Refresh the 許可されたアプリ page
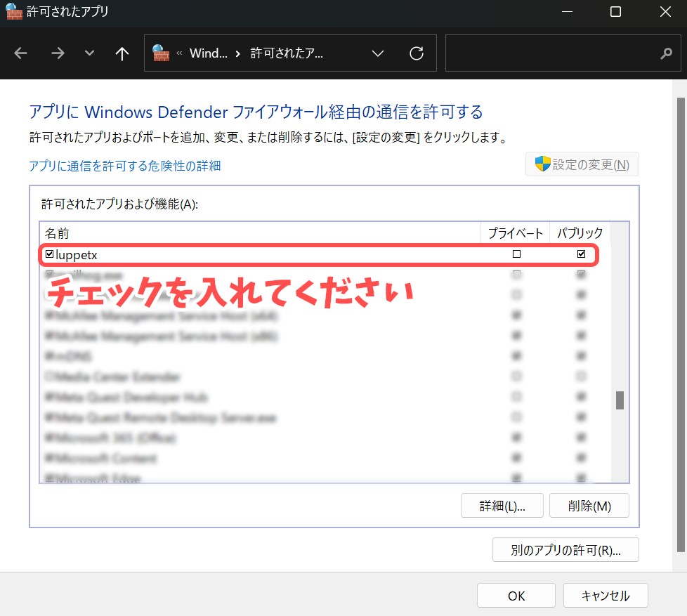 tap(417, 53)
